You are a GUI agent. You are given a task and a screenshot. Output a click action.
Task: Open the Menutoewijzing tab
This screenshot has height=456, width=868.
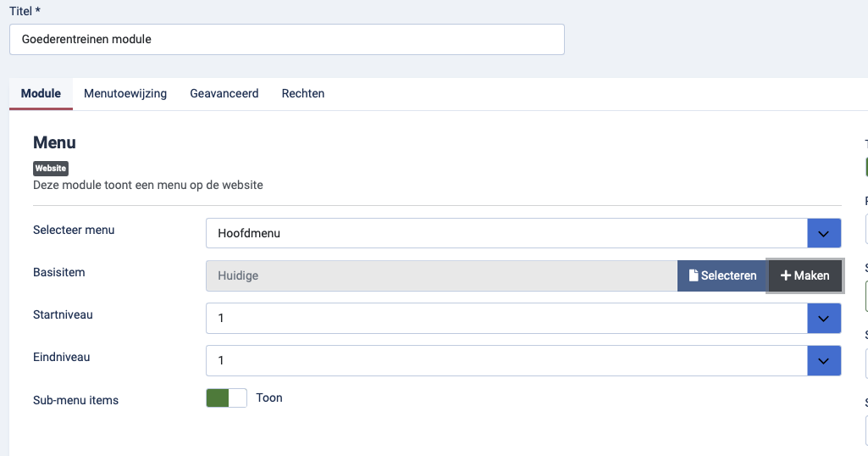tap(125, 93)
